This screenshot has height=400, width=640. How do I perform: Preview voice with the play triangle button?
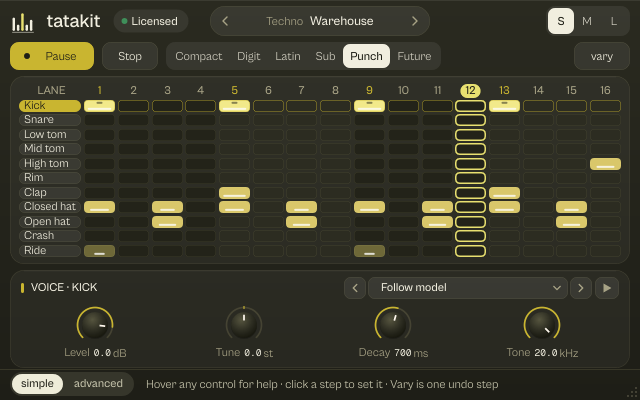tap(607, 288)
